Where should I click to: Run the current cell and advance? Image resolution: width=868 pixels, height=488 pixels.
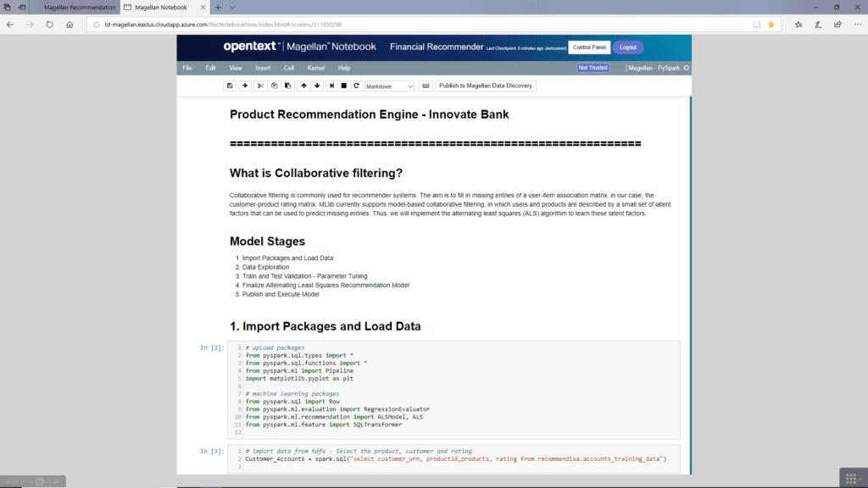(331, 86)
